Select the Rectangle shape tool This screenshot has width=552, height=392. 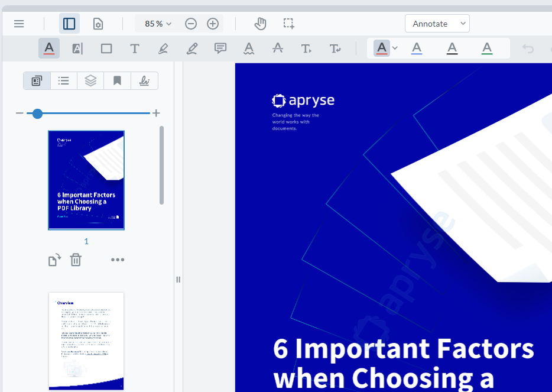coord(106,48)
